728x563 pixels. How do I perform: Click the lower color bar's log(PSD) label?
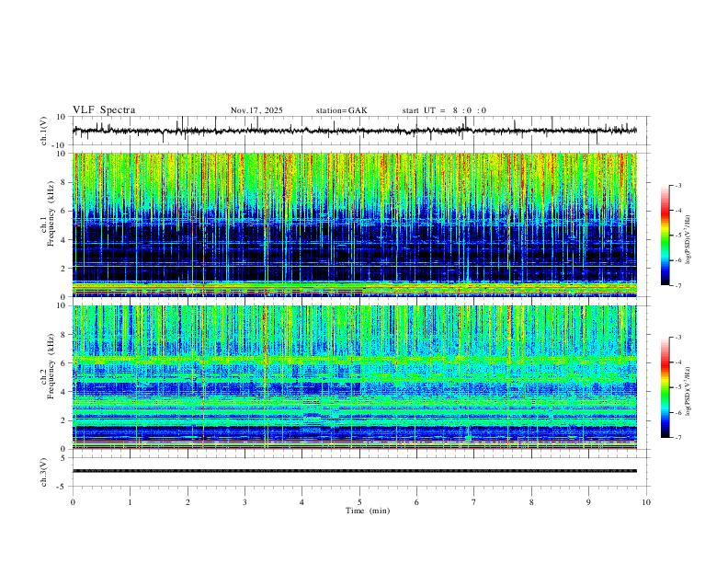pos(688,391)
